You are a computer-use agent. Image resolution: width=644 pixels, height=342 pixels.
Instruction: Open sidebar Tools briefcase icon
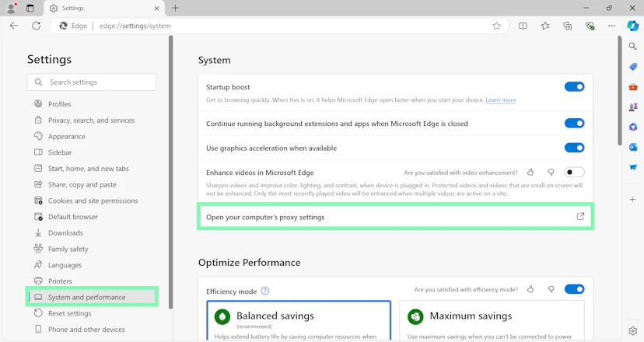[x=633, y=86]
